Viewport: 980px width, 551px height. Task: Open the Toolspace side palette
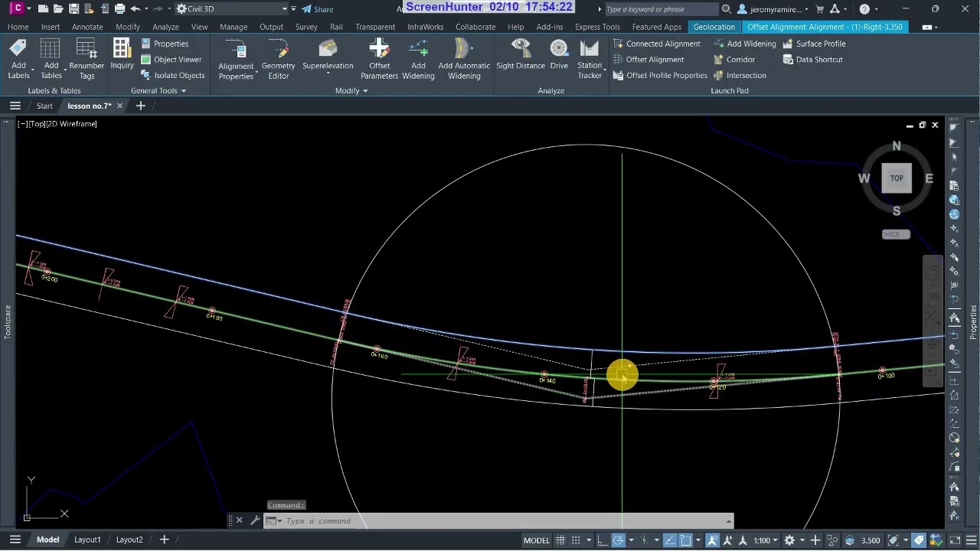(8, 321)
